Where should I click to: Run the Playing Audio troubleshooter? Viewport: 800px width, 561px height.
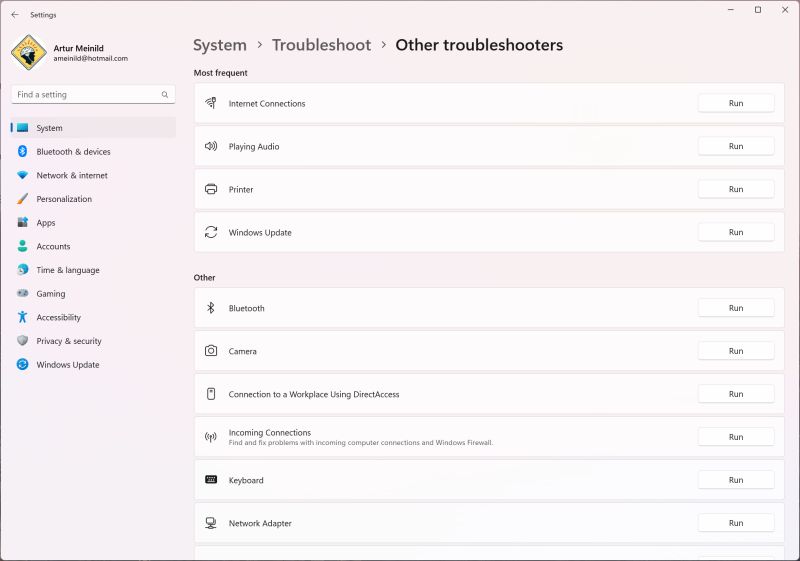pyautogui.click(x=736, y=146)
